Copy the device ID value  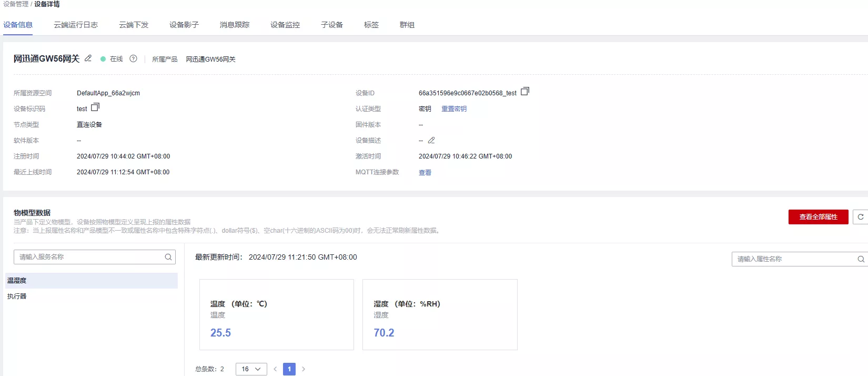(524, 92)
